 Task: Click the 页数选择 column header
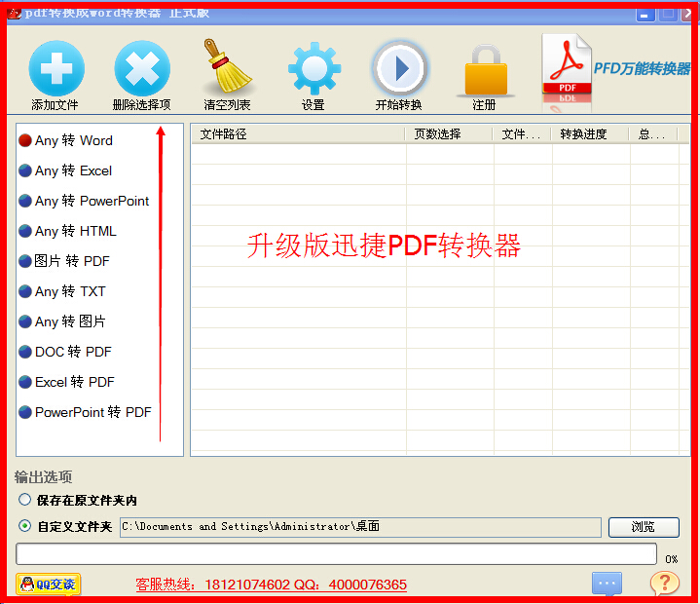(449, 134)
